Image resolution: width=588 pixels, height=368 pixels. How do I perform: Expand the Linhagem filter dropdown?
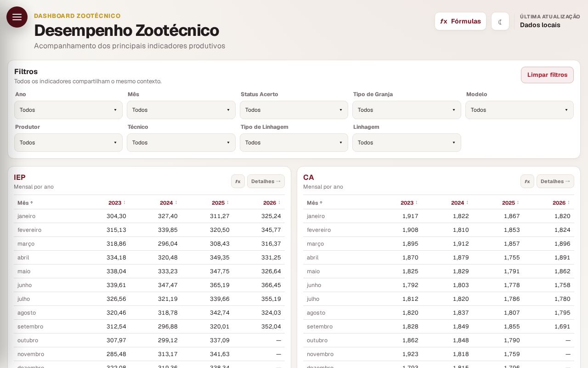coord(407,143)
